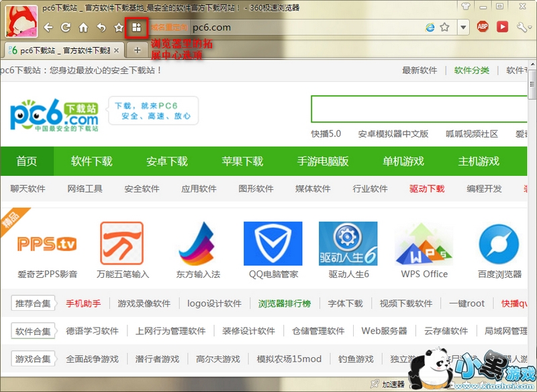This screenshot has width=537, height=392.
Task: Select 苹果下载 nav item
Action: pos(242,161)
